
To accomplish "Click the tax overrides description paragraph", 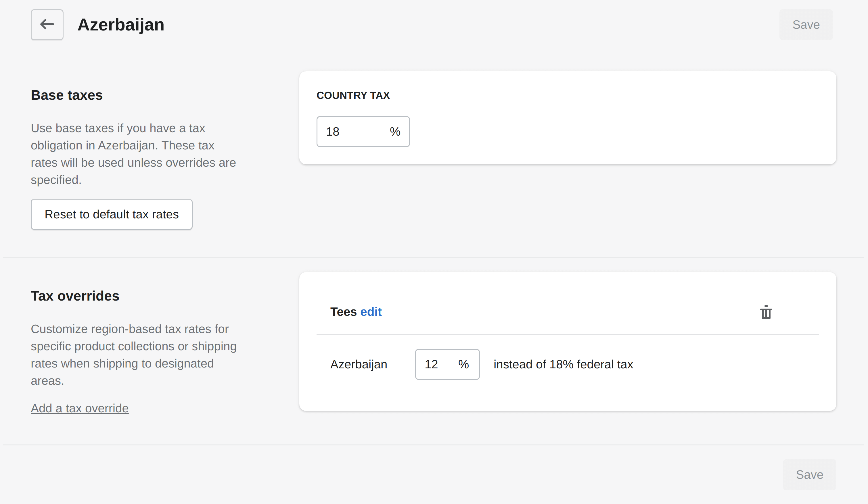I will pos(134,355).
